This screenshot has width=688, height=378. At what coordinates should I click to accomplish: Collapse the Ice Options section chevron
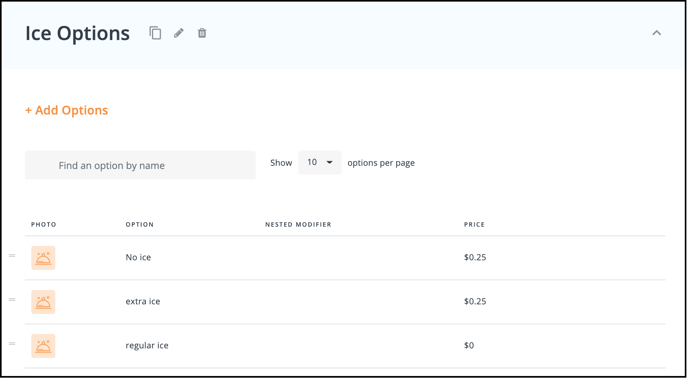tap(656, 33)
